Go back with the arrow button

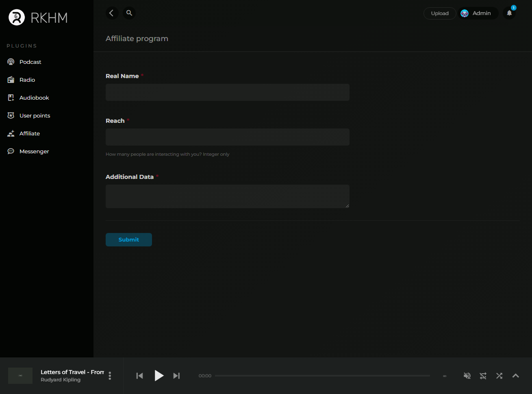click(112, 13)
